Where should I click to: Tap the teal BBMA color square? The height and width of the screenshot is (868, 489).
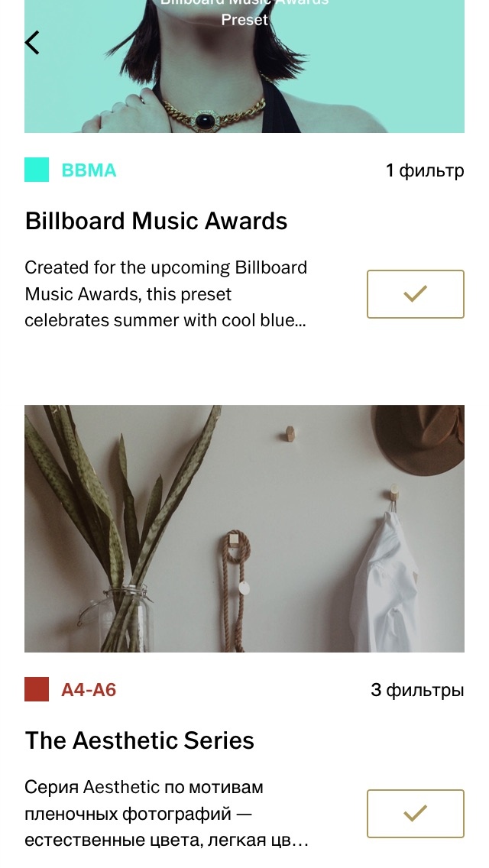pos(37,170)
